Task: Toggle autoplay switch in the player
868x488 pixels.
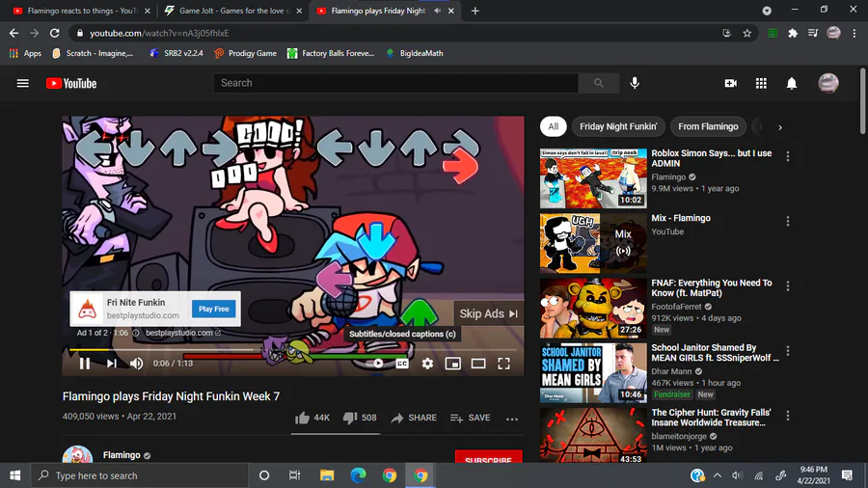Action: click(x=377, y=364)
